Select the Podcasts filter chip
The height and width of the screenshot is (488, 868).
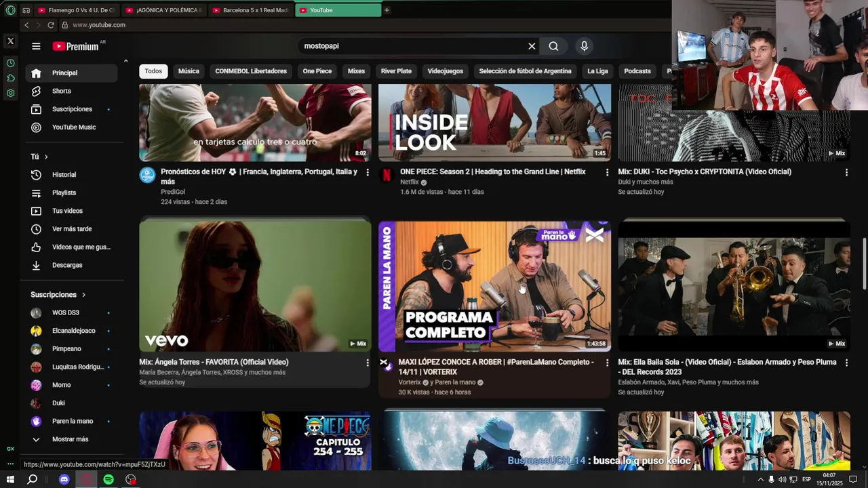[637, 71]
